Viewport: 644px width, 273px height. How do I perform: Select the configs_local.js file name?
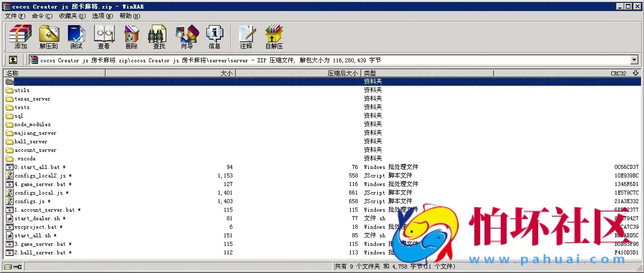42,193
